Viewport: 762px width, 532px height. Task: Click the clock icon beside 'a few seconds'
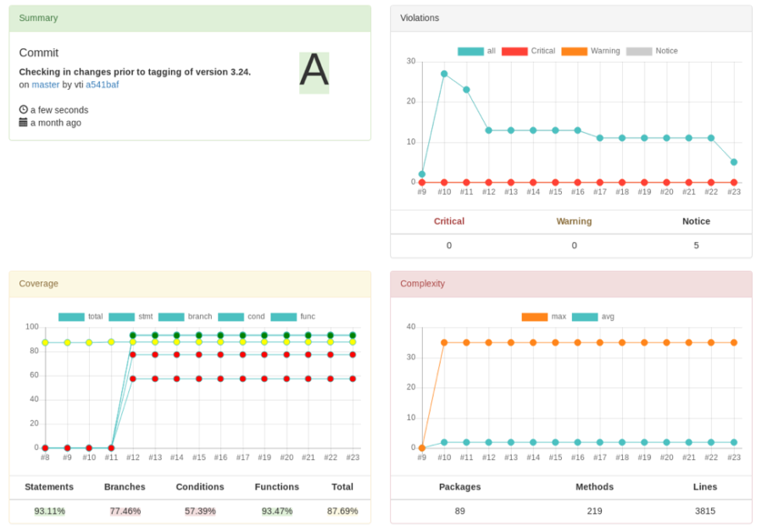(23, 110)
